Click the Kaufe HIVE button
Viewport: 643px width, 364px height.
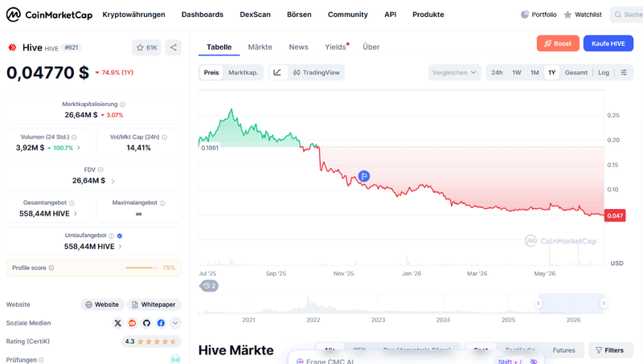pyautogui.click(x=608, y=43)
